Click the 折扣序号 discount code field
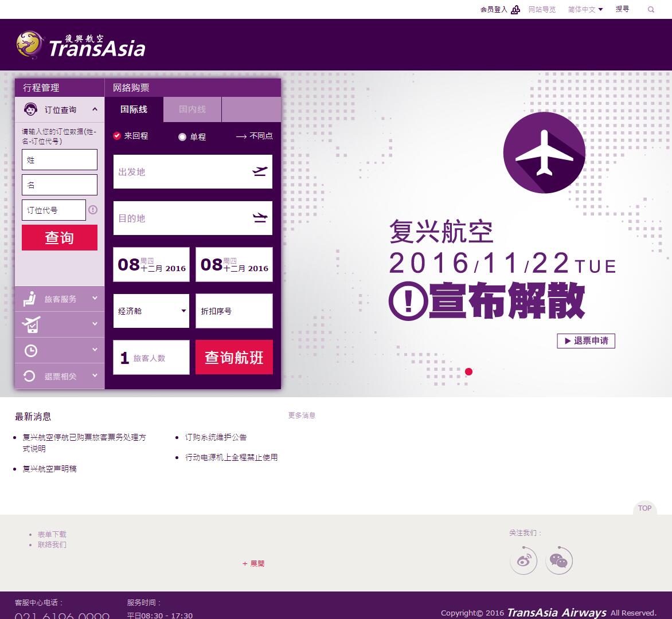This screenshot has height=619, width=672. tap(234, 311)
